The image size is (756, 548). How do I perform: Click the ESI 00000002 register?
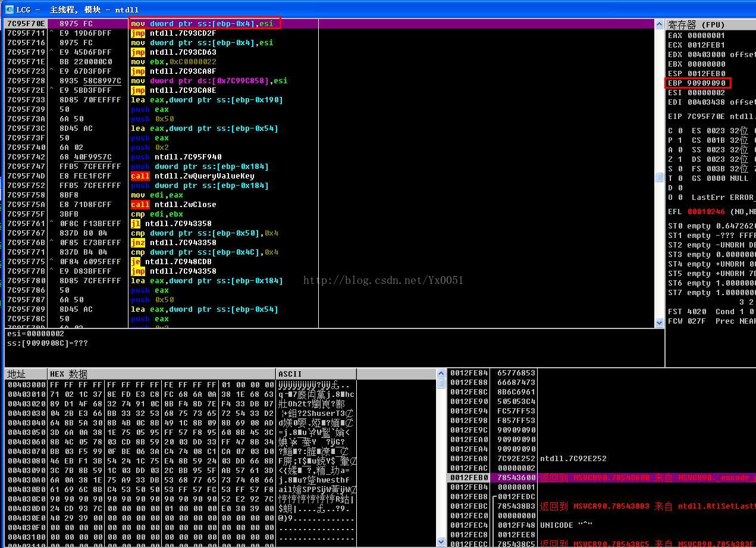[697, 92]
